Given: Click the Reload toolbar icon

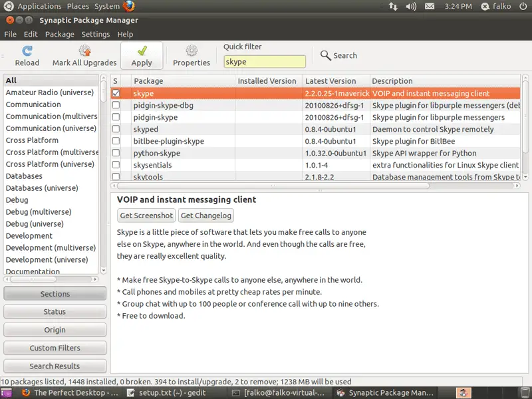Looking at the screenshot, I should pos(27,51).
